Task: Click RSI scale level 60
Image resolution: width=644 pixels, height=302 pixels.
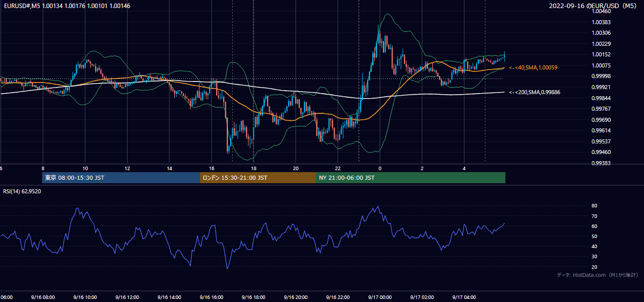Action: [595, 226]
